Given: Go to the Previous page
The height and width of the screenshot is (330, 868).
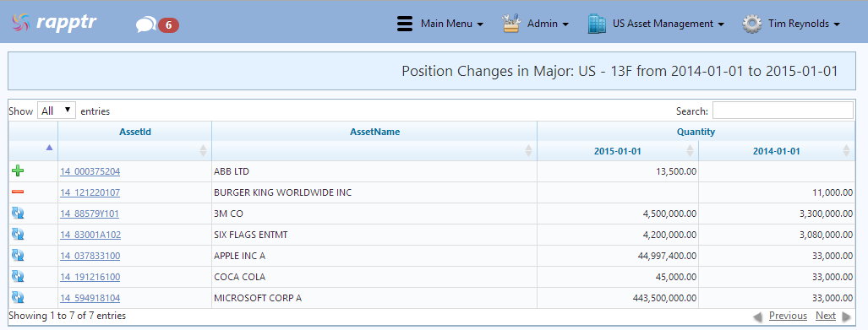Looking at the screenshot, I should [788, 316].
